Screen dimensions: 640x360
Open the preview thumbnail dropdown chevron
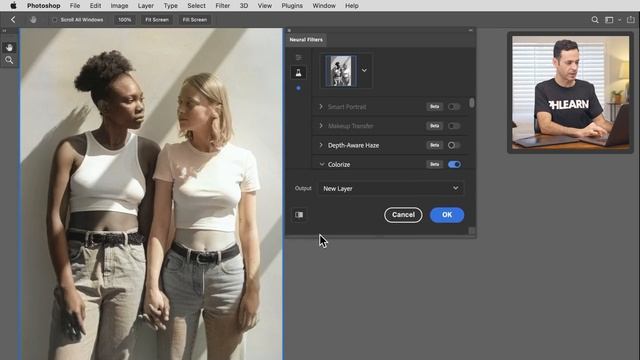click(x=364, y=71)
